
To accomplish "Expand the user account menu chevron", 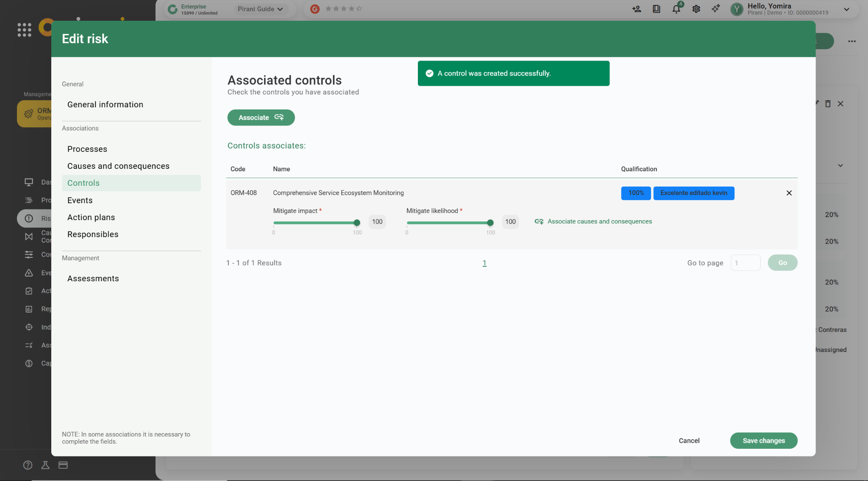I will (846, 9).
